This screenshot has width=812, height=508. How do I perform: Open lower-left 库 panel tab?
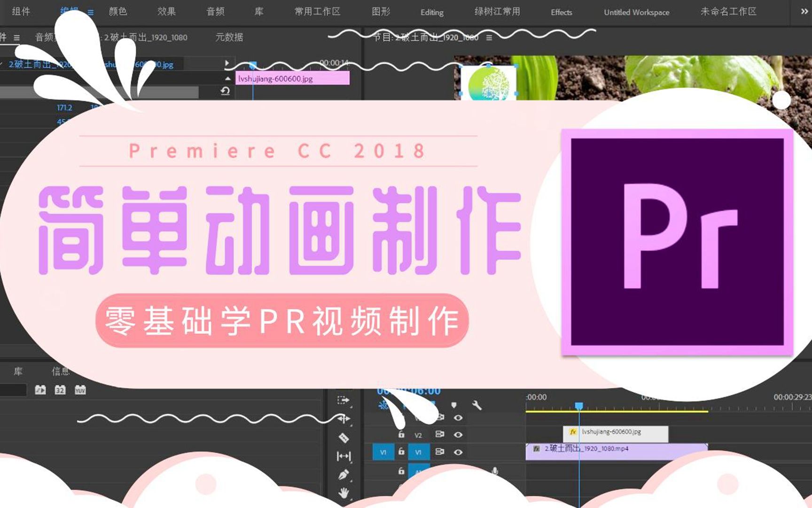18,372
